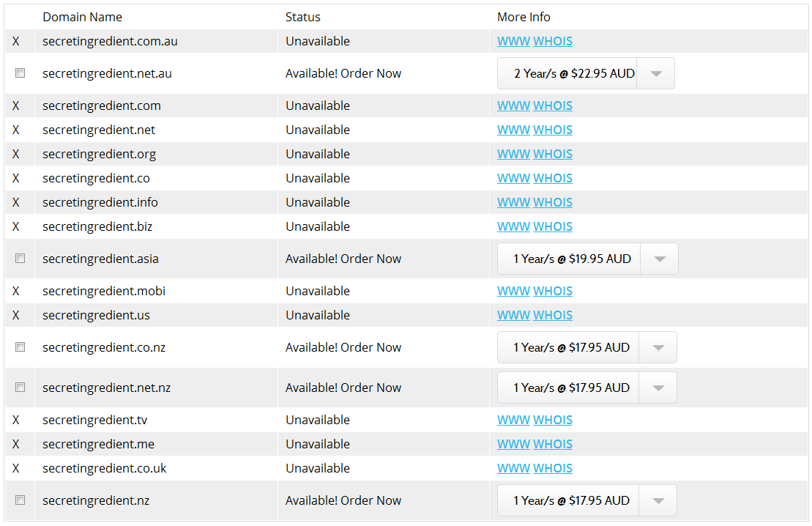Open WHOIS link for secretingredient.com.au
The width and height of the screenshot is (812, 526).
click(552, 42)
